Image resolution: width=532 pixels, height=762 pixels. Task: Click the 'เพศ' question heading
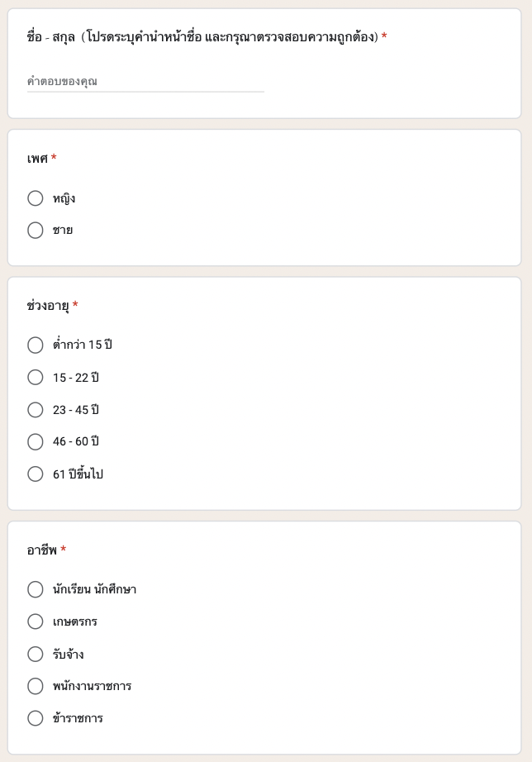coord(37,159)
